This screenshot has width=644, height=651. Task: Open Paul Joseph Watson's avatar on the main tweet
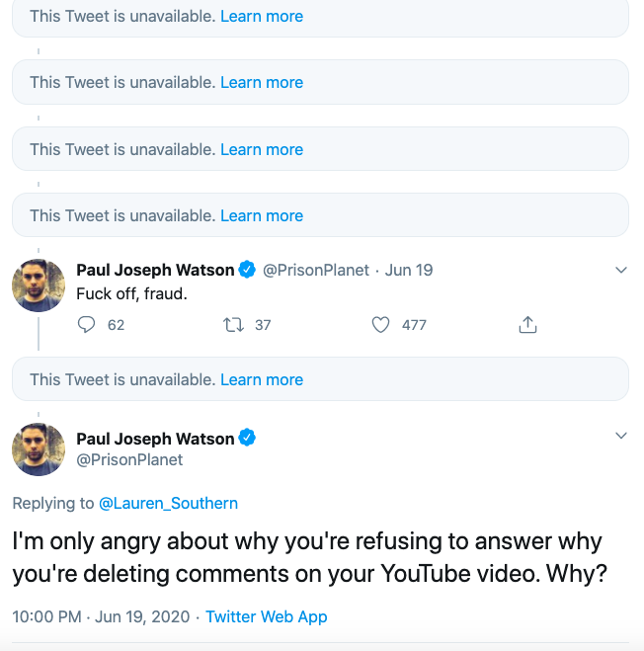(x=39, y=448)
